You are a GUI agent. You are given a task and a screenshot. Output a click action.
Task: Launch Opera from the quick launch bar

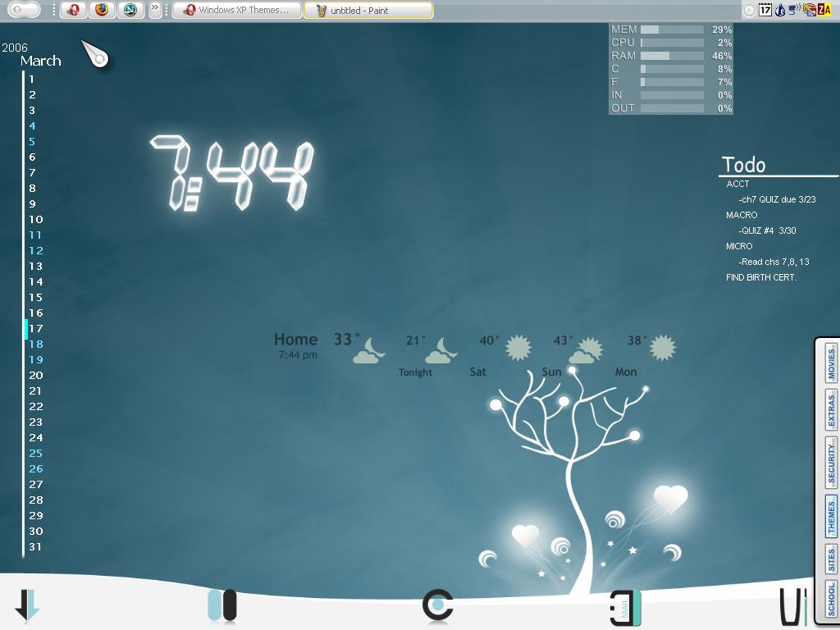(73, 10)
